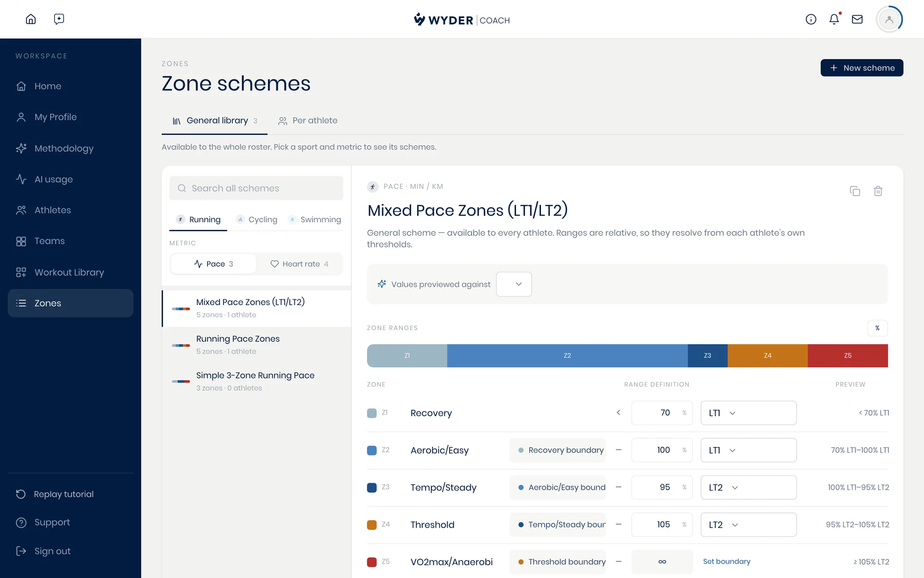Select the Running sport tab
924x578 pixels.
198,219
